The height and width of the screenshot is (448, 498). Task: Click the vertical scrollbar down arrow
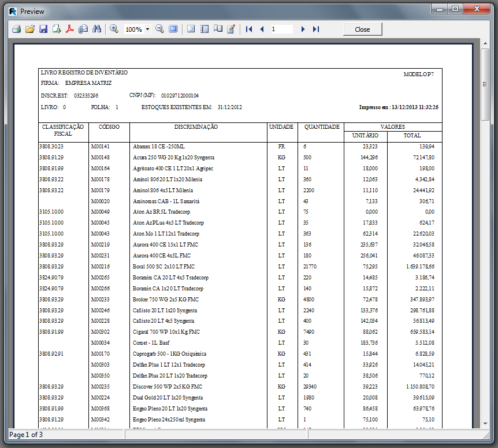click(485, 424)
